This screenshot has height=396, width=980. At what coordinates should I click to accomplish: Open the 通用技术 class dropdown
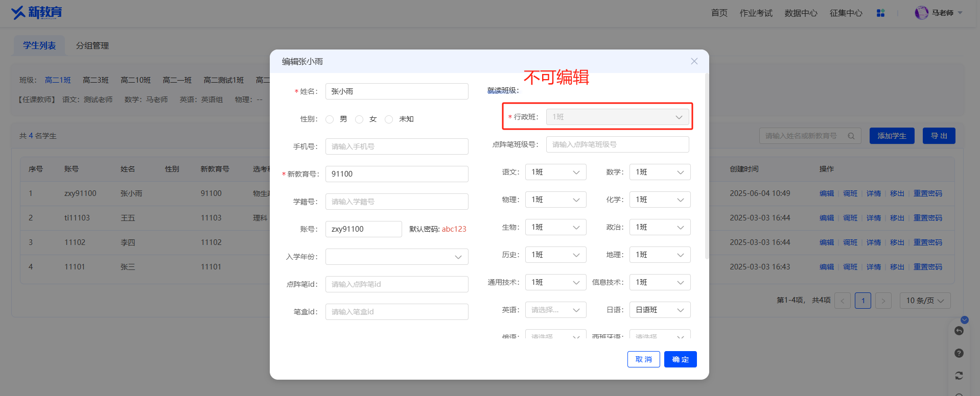[556, 282]
